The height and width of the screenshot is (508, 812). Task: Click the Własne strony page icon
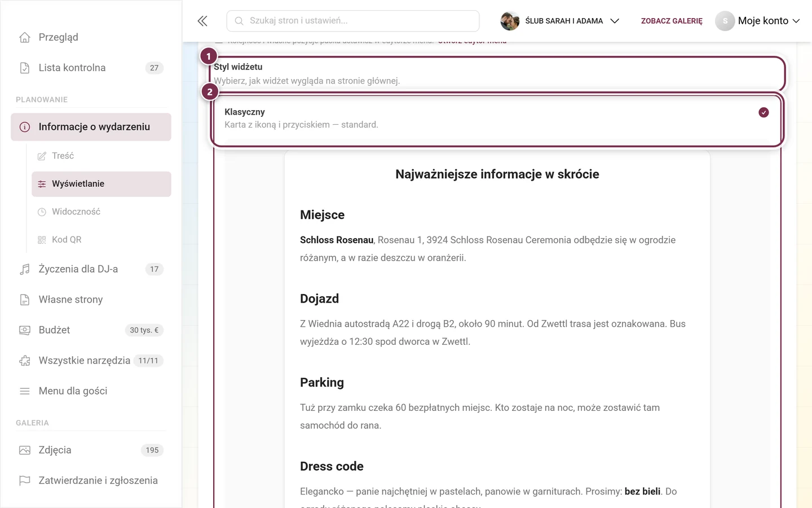pos(25,300)
